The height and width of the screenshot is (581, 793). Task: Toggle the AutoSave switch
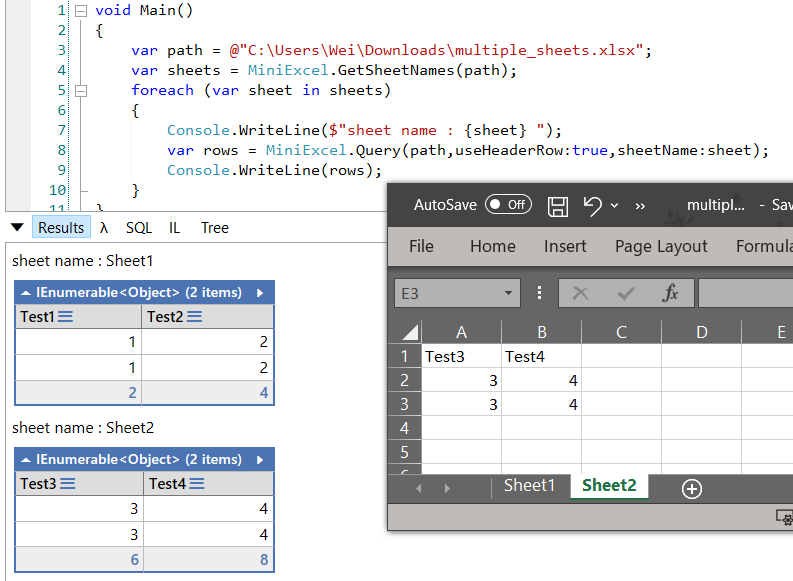pos(508,204)
